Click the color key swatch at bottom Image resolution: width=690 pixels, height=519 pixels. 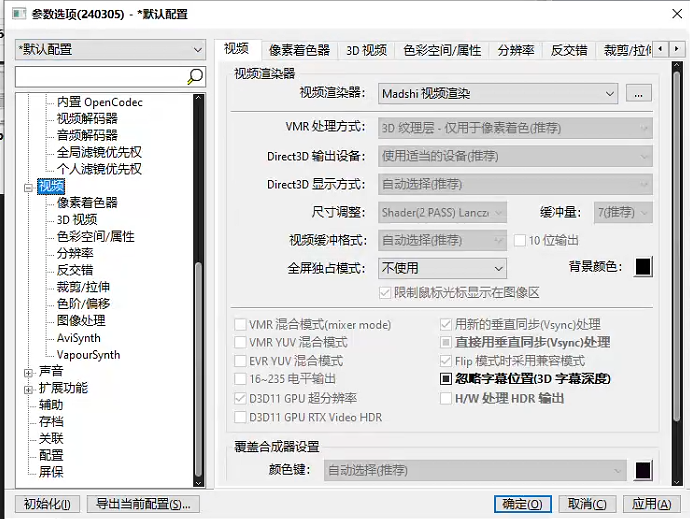coord(643,470)
